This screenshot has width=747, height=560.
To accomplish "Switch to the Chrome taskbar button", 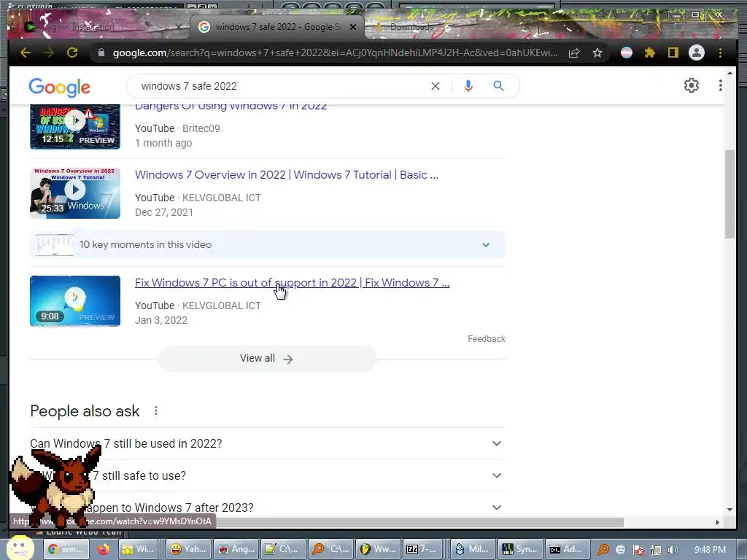I will [x=66, y=549].
